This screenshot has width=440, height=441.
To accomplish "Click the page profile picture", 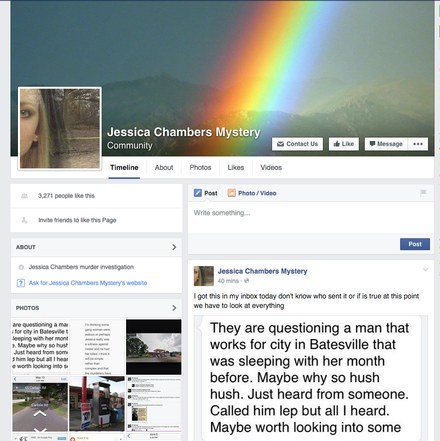I will pyautogui.click(x=60, y=129).
